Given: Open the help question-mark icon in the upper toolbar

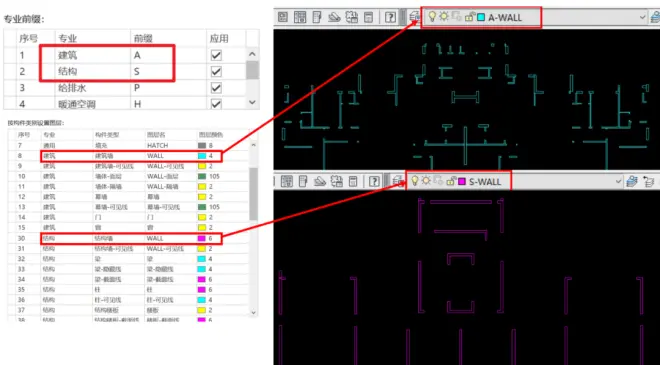Looking at the screenshot, I should pos(390,17).
